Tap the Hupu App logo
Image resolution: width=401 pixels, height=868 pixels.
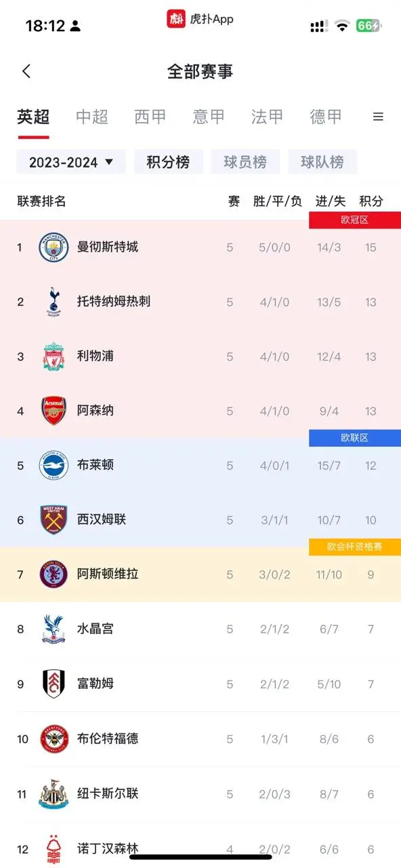pos(176,19)
